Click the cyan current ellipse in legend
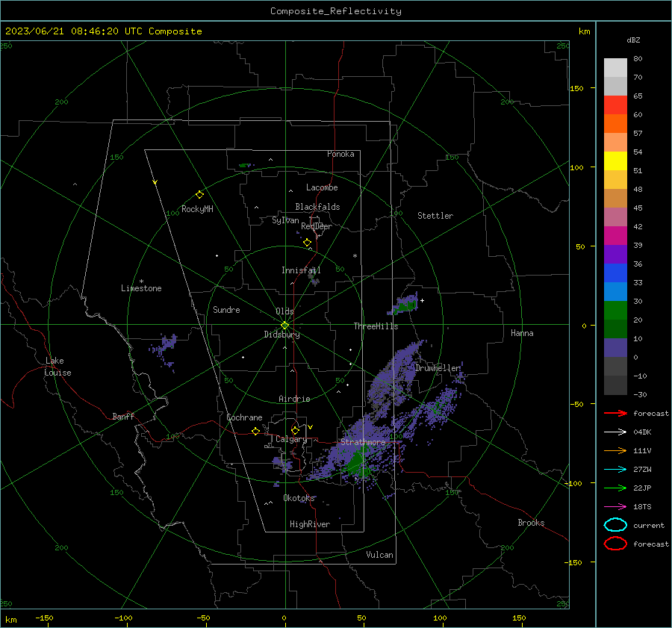672x628 pixels. tap(615, 525)
